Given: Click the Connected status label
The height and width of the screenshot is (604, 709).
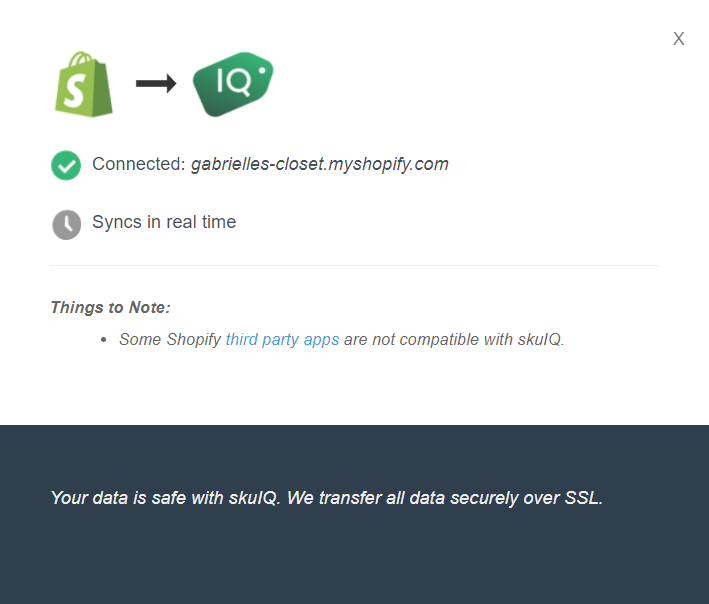Looking at the screenshot, I should tap(139, 164).
